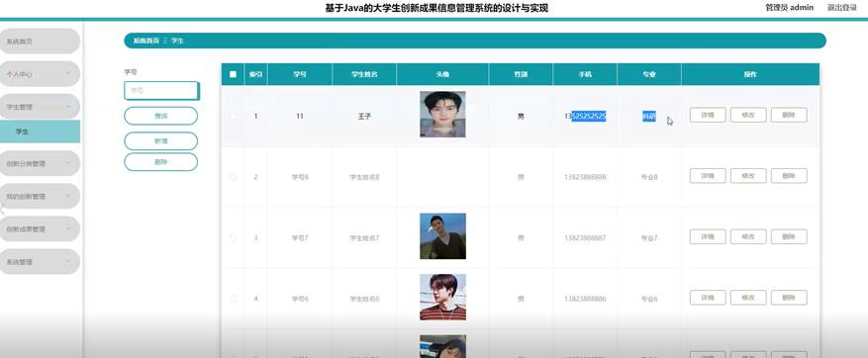This screenshot has width=868, height=358.
Task: Check the row checkbox for student 王子
Action: click(233, 116)
